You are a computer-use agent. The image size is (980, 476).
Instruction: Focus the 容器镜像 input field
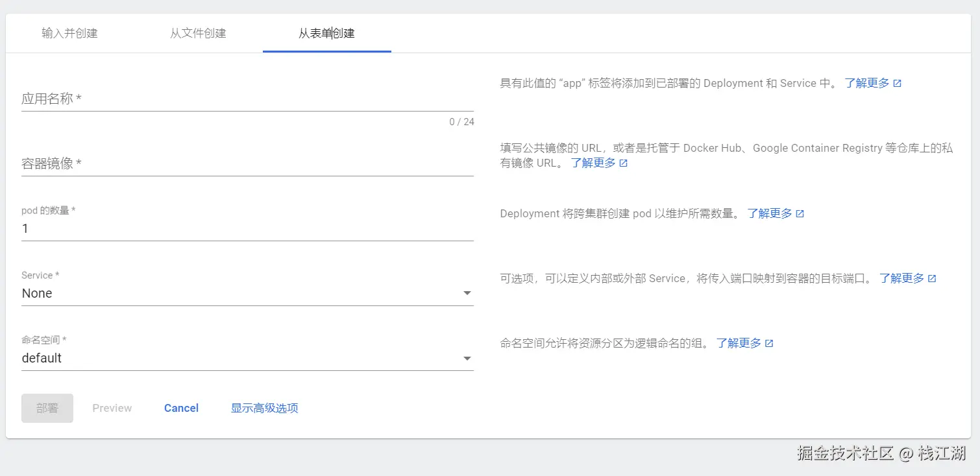click(247, 163)
